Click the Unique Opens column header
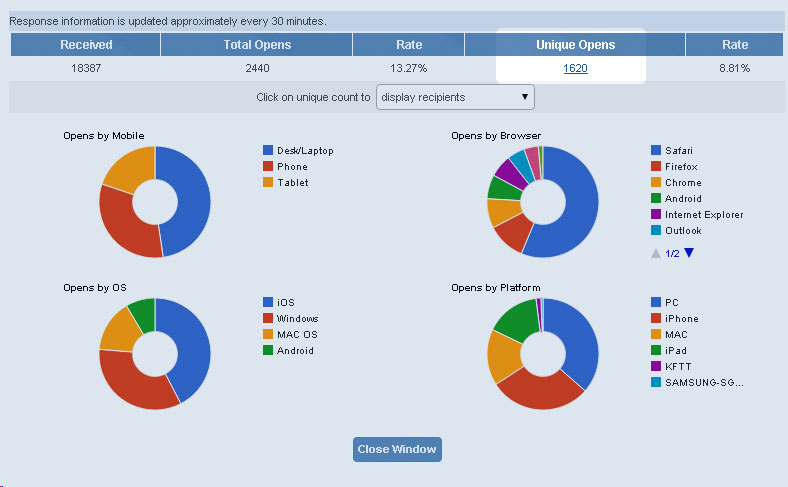The image size is (788, 487). coord(575,45)
